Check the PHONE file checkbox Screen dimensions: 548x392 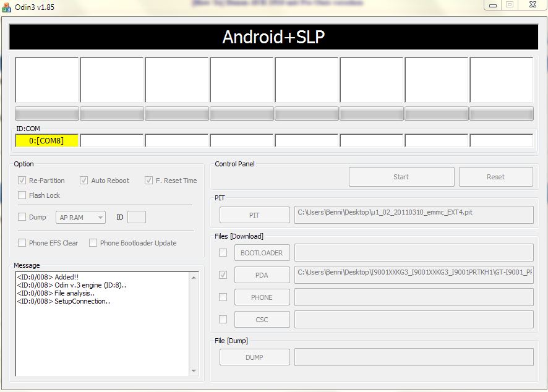[223, 297]
